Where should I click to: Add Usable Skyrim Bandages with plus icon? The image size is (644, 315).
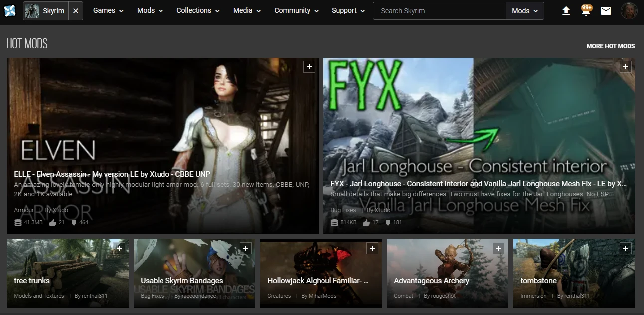point(246,248)
